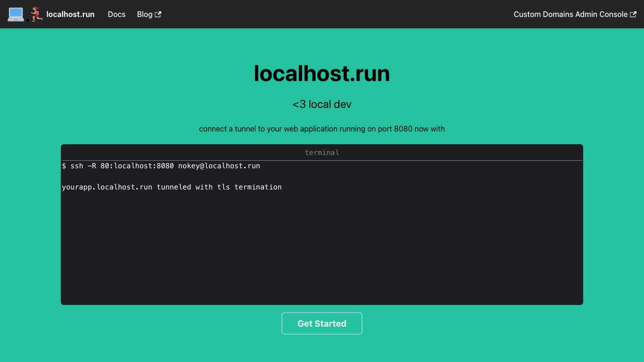
Task: Click the Get Started button
Action: (x=322, y=323)
